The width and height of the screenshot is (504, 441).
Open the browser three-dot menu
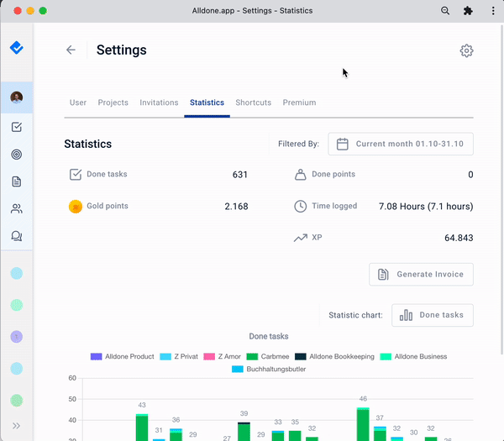(493, 11)
